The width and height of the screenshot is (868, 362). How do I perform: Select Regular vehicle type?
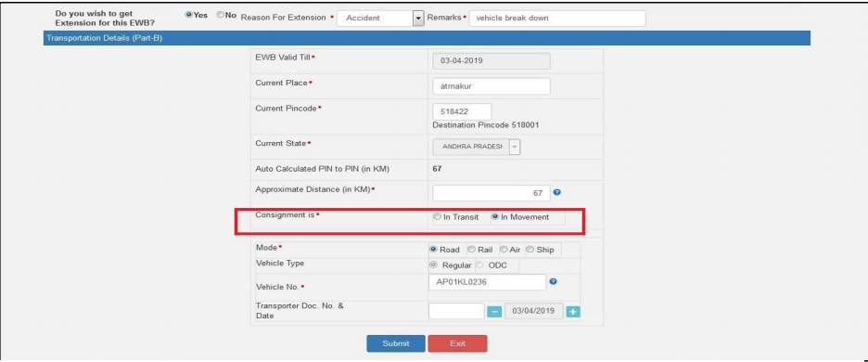pos(433,265)
